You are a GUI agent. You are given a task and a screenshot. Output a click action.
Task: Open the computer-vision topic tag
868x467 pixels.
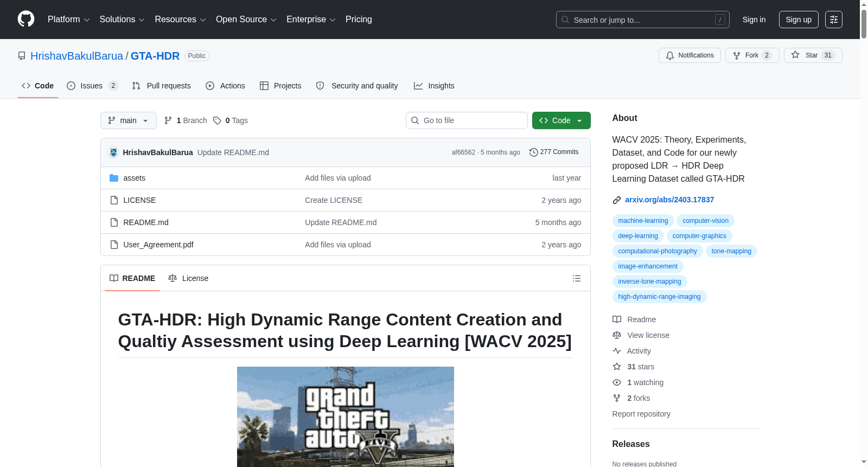[705, 221]
